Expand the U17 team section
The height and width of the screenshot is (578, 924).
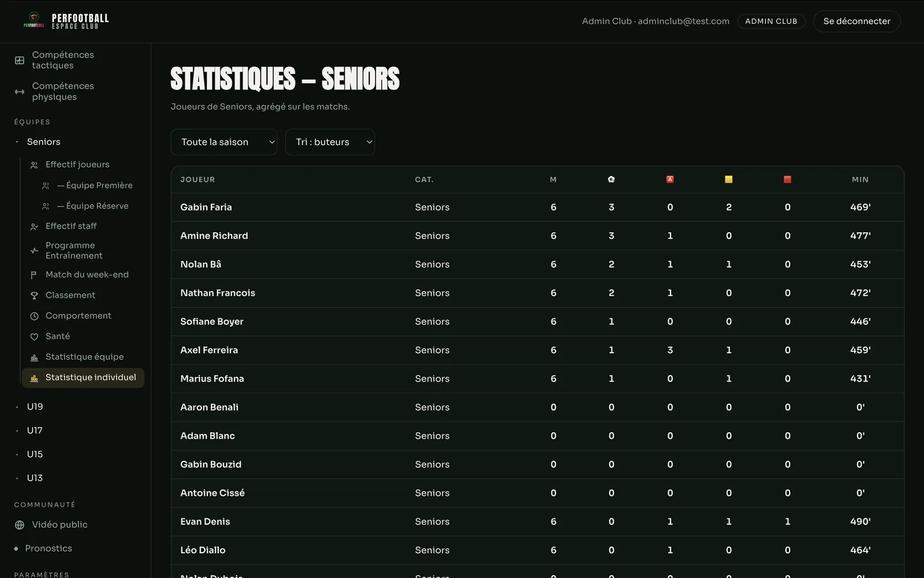(x=35, y=431)
